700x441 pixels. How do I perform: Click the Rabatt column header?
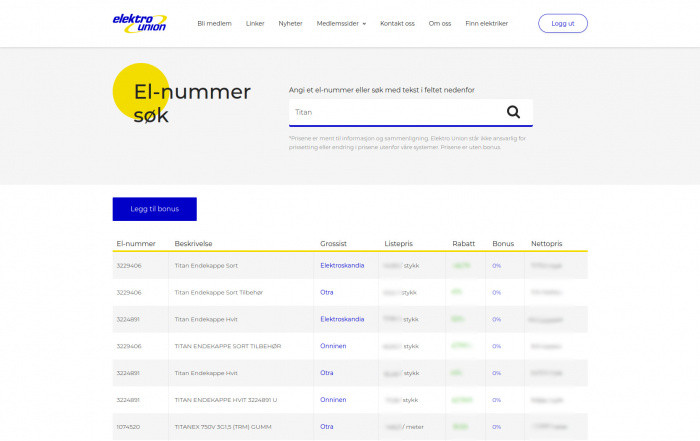pos(464,244)
